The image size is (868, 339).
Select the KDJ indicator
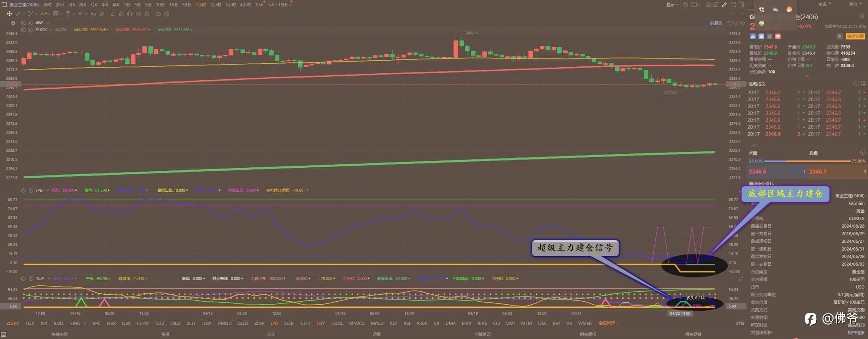(394, 323)
